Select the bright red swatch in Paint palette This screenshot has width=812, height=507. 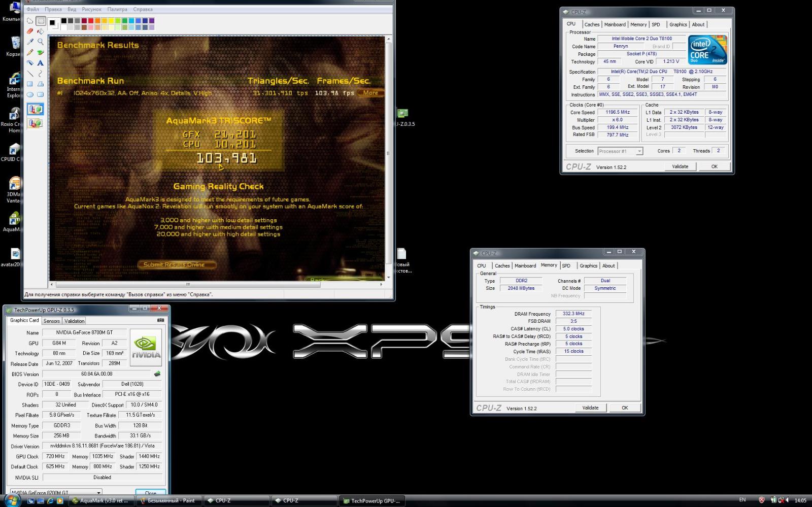(x=91, y=21)
